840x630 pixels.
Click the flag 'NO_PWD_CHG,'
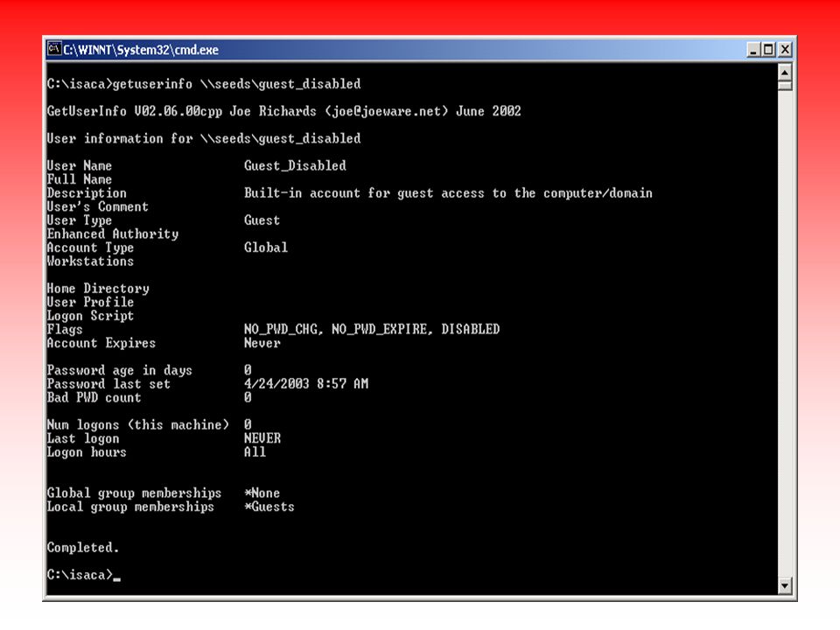tap(283, 330)
